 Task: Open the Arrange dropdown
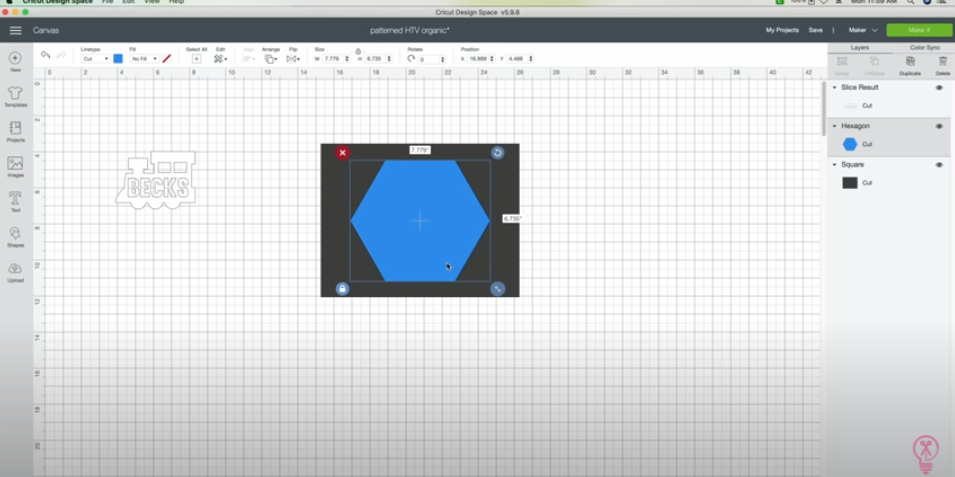pos(270,59)
